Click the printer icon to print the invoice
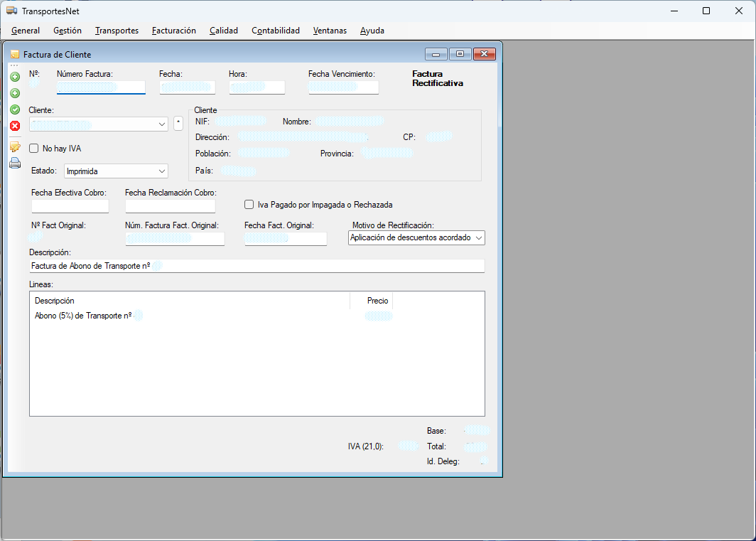The height and width of the screenshot is (541, 756). [14, 163]
